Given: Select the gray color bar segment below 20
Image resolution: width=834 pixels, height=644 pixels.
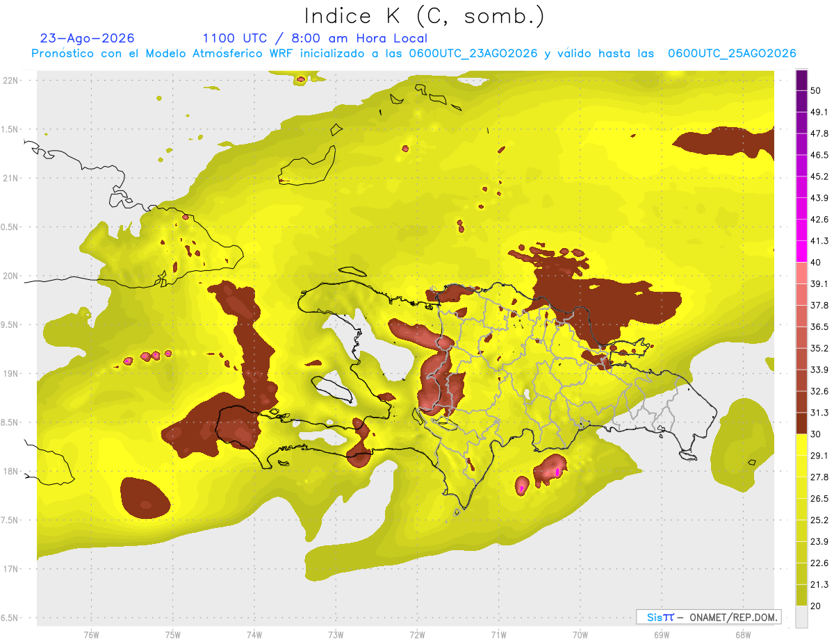Looking at the screenshot, I should click(x=802, y=616).
